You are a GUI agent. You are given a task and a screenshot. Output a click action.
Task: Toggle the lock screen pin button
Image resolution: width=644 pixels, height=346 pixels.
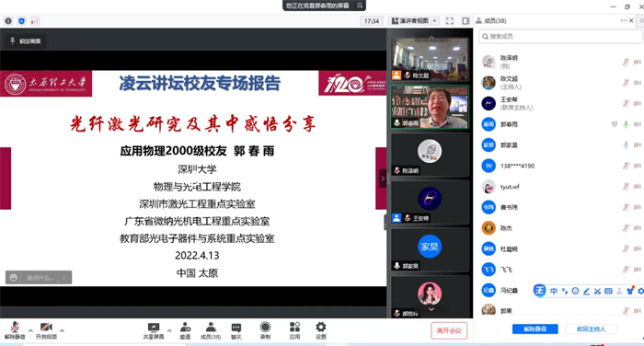pyautogui.click(x=26, y=41)
